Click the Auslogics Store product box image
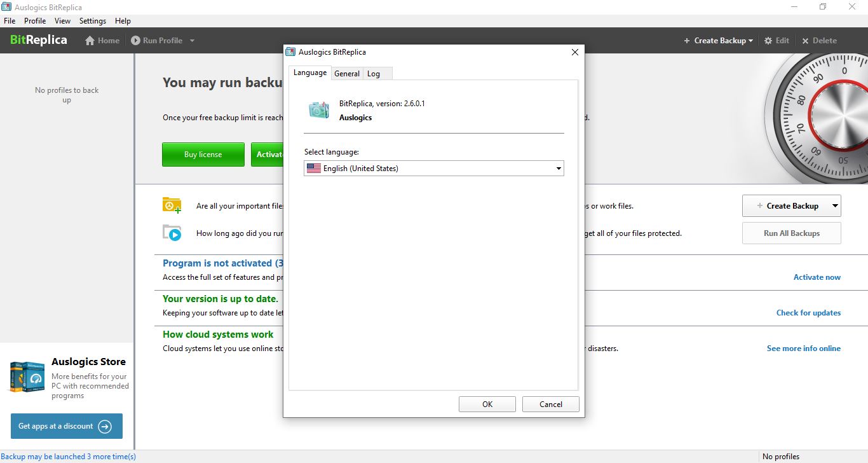This screenshot has height=463, width=868. [x=27, y=377]
